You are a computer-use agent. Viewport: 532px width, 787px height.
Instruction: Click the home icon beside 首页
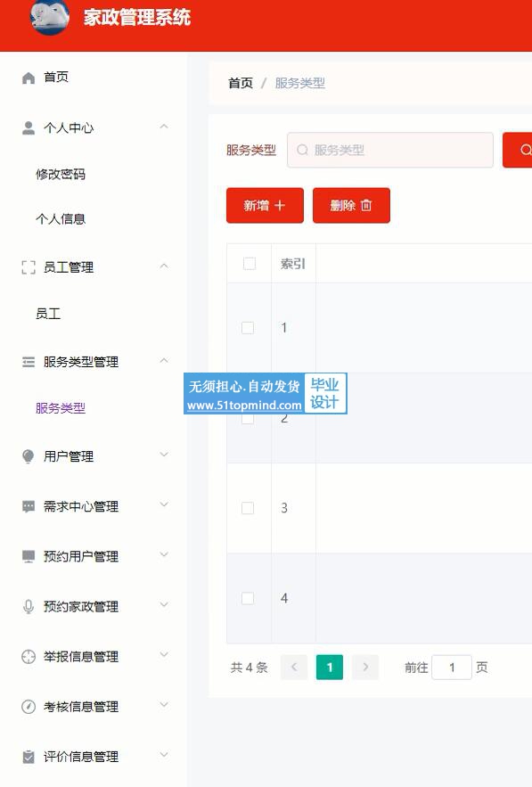pyautogui.click(x=29, y=78)
